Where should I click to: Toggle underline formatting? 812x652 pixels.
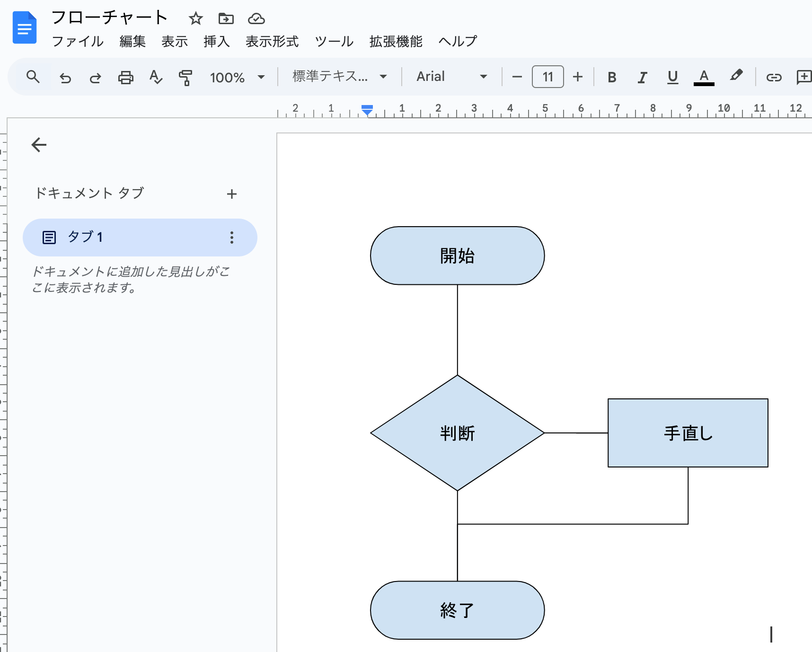(x=673, y=77)
